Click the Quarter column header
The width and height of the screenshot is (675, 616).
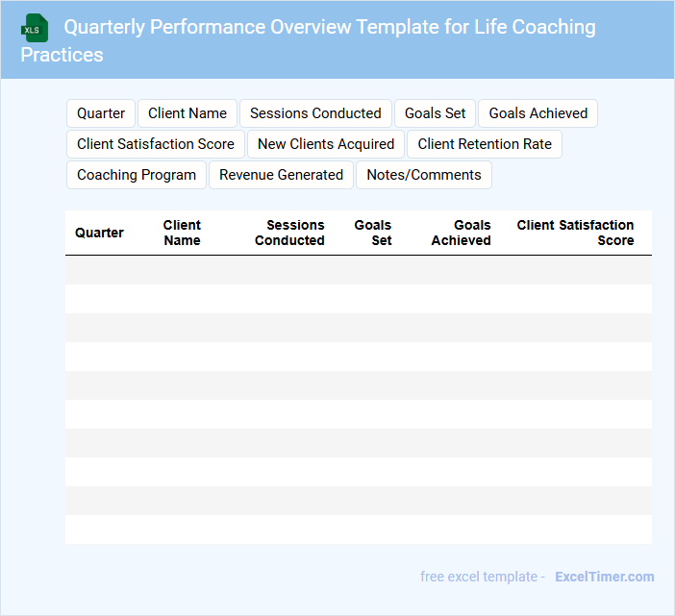[99, 233]
